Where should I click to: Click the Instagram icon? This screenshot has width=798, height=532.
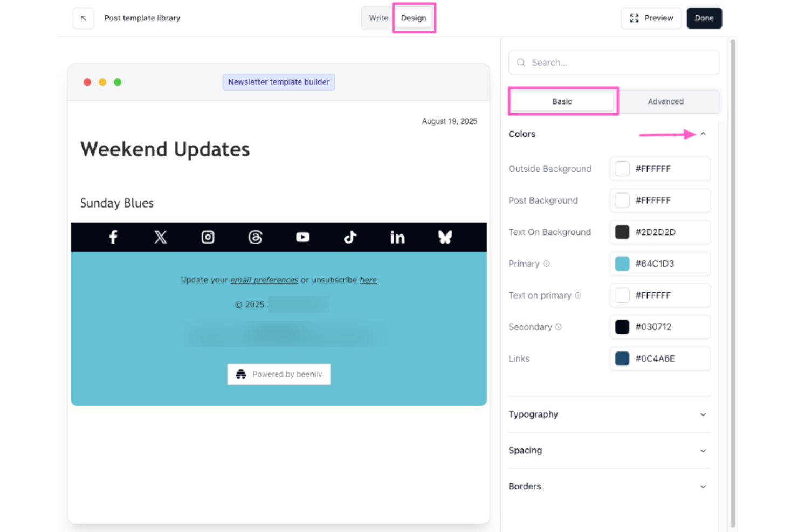[208, 237]
